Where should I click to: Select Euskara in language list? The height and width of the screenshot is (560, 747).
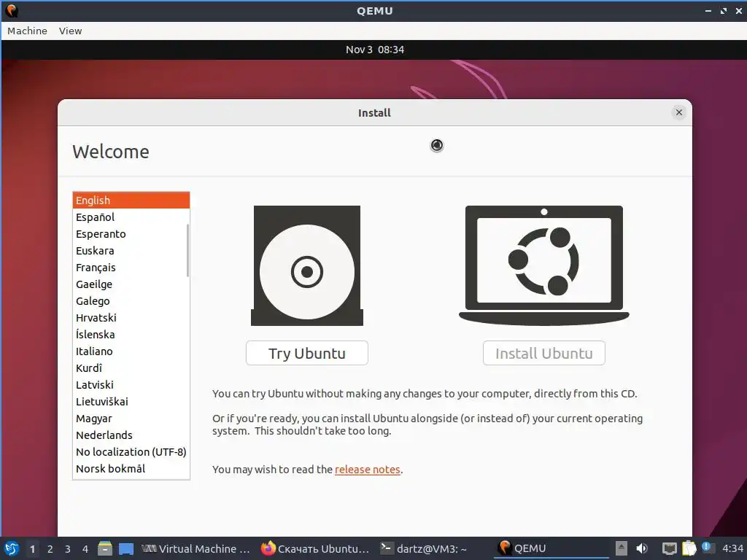click(x=131, y=251)
